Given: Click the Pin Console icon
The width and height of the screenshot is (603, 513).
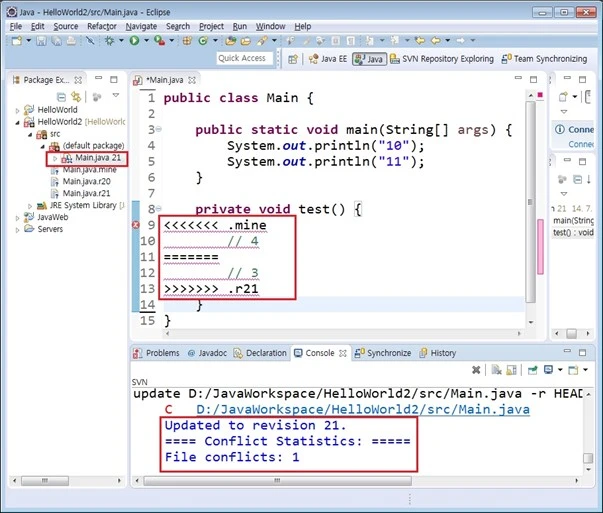Looking at the screenshot, I should tap(532, 370).
